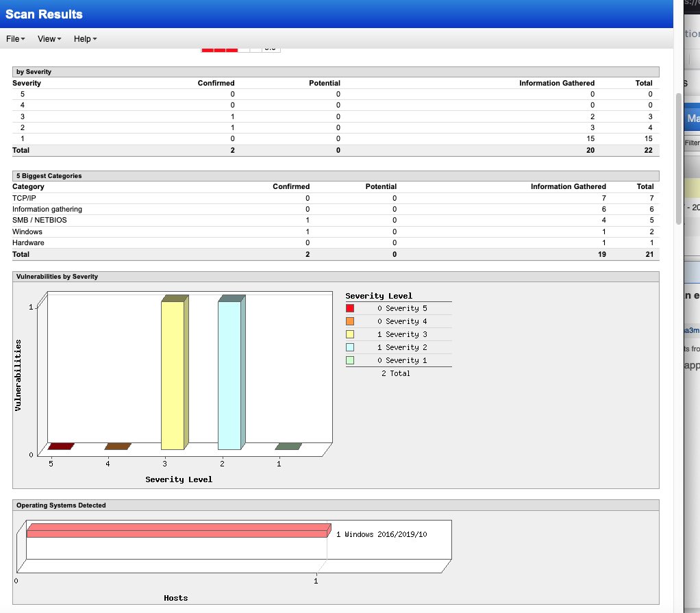Click the yellow Severity 3 chart bar
The width and height of the screenshot is (700, 613).
[174, 373]
